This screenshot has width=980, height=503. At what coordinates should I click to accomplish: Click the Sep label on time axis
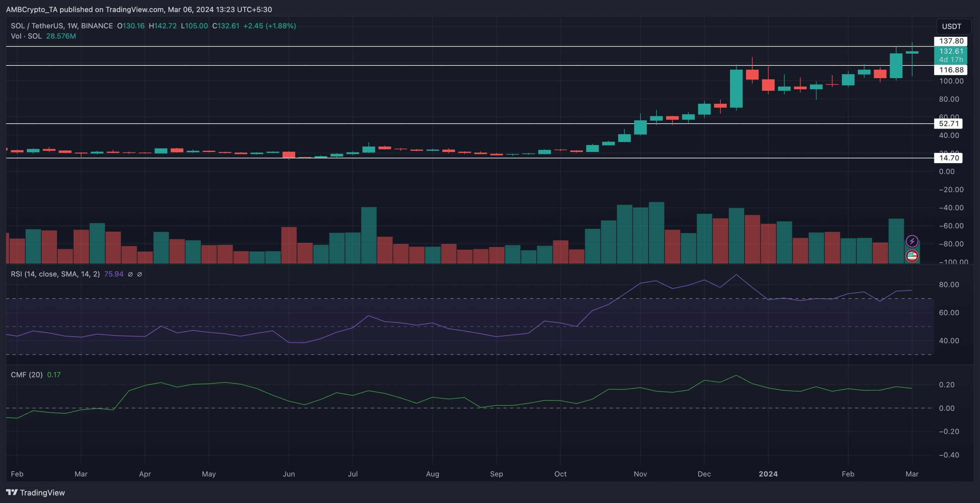coord(497,474)
